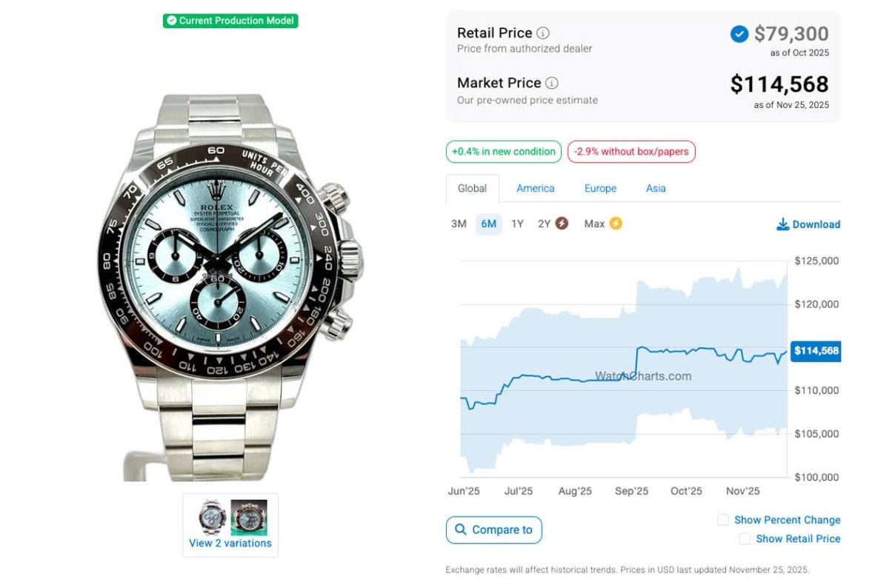This screenshot has width=889, height=588.
Task: Click the Market Price info icon
Action: point(552,84)
